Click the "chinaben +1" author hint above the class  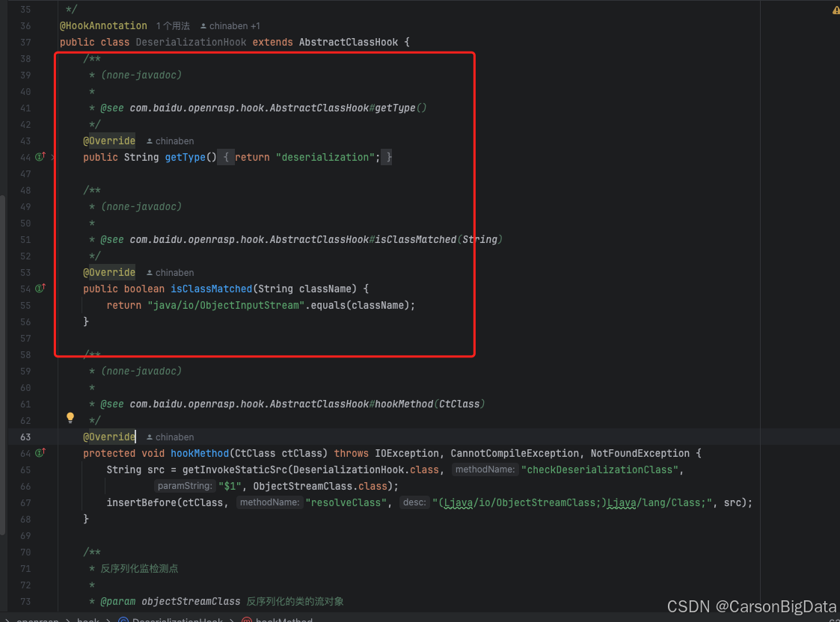pos(230,25)
